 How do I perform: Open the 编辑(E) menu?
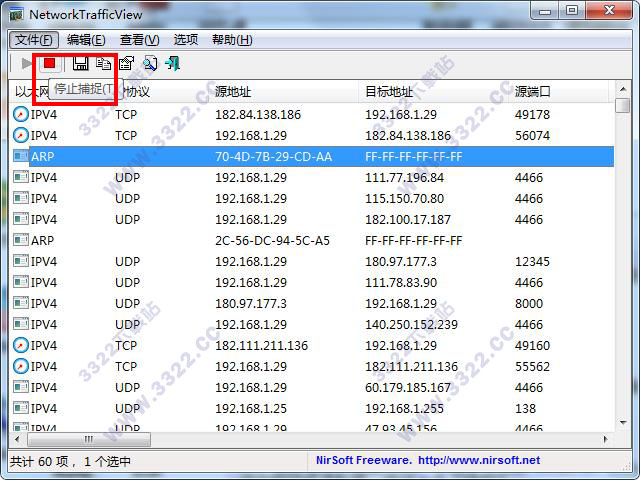(86, 40)
